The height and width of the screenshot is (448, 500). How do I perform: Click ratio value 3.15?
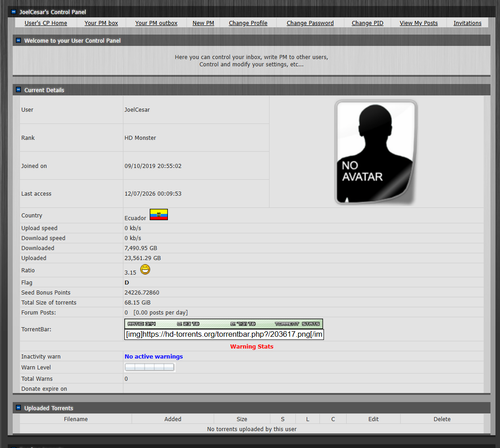(130, 272)
